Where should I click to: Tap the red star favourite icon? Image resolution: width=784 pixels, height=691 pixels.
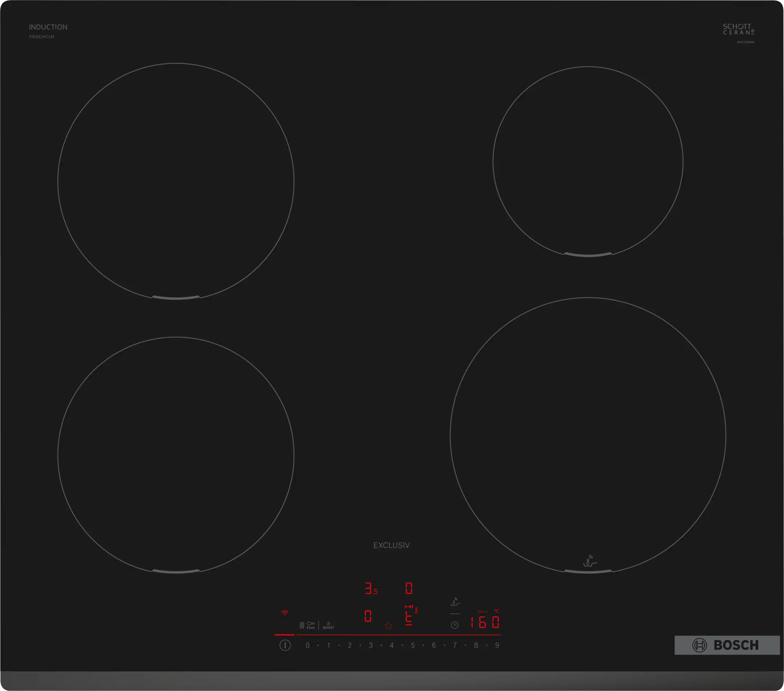388,626
